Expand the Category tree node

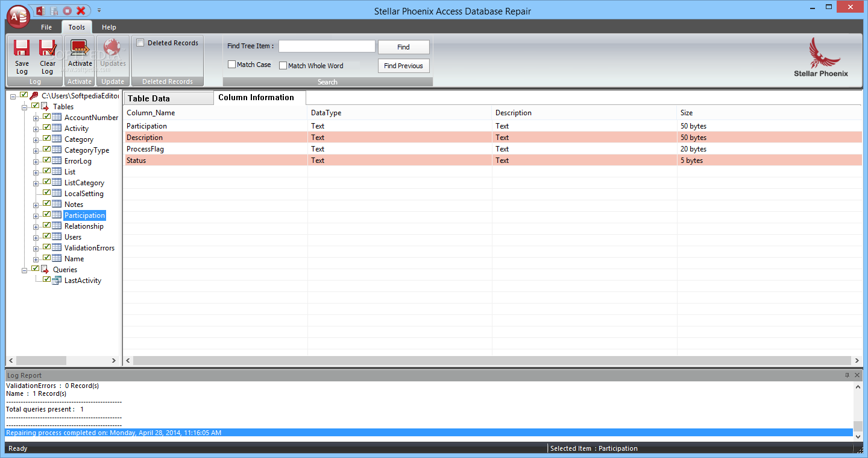pos(36,140)
